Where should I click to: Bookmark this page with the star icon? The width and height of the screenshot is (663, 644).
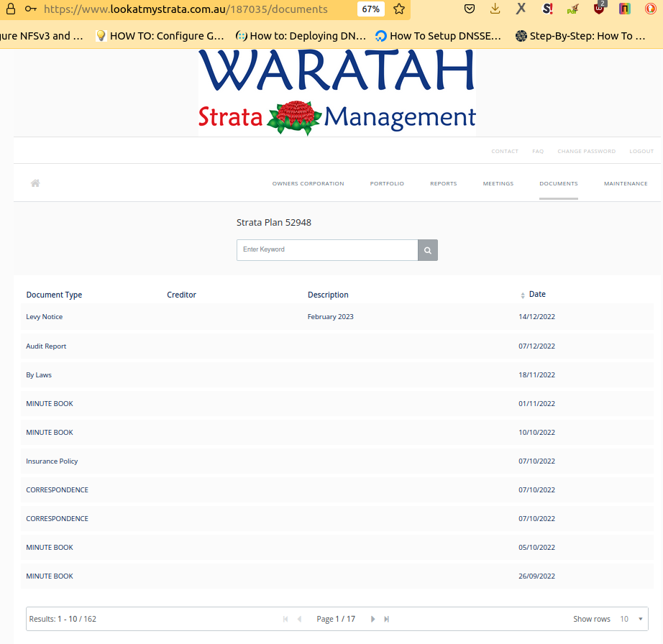pos(398,9)
